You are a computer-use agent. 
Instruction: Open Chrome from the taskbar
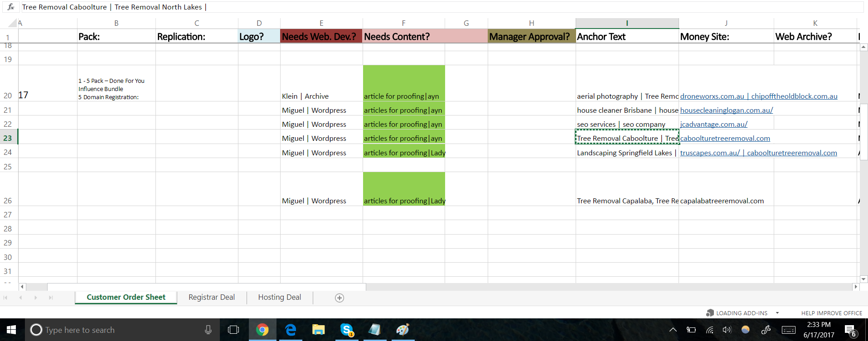tap(262, 330)
